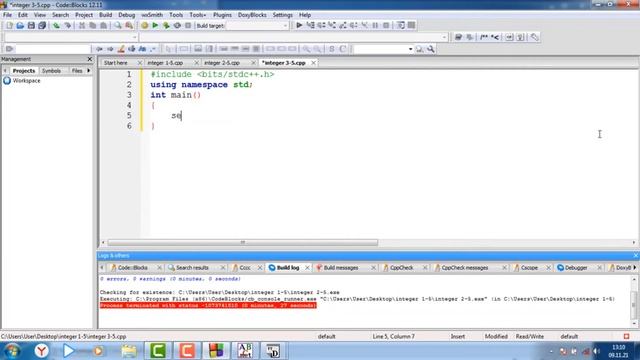Image resolution: width=640 pixels, height=360 pixels.
Task: Open the Build target dropdown
Action: pos(257,25)
